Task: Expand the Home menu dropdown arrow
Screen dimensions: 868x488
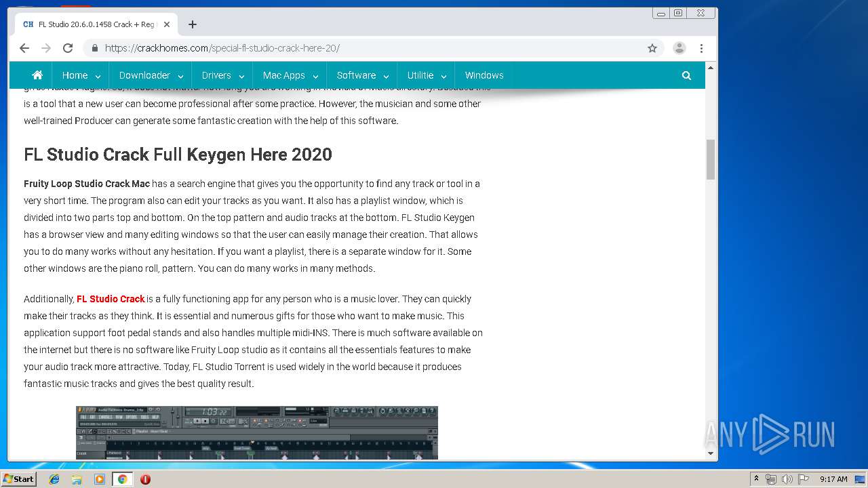Action: coord(98,77)
